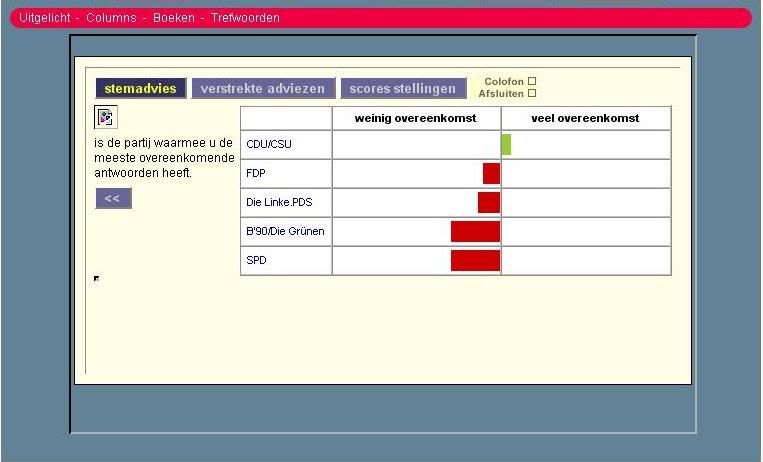This screenshot has width=763, height=462.
Task: Click the 'is de partij waarmee' text
Action: pyautogui.click(x=150, y=143)
